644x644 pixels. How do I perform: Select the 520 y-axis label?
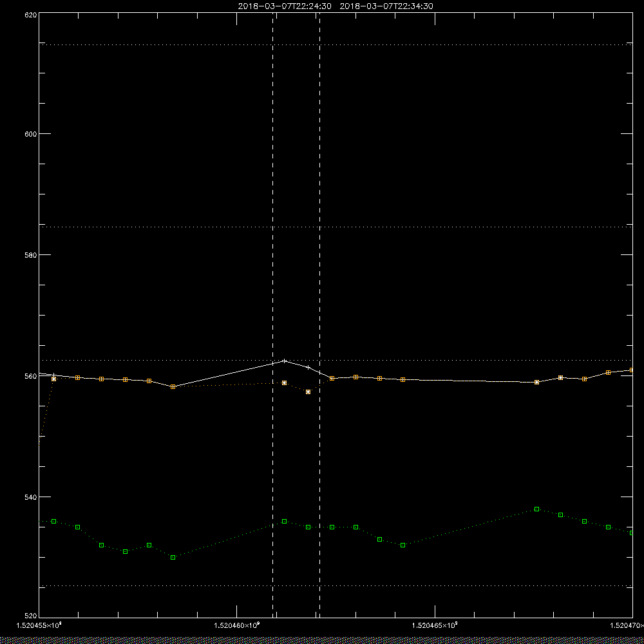pyautogui.click(x=31, y=616)
